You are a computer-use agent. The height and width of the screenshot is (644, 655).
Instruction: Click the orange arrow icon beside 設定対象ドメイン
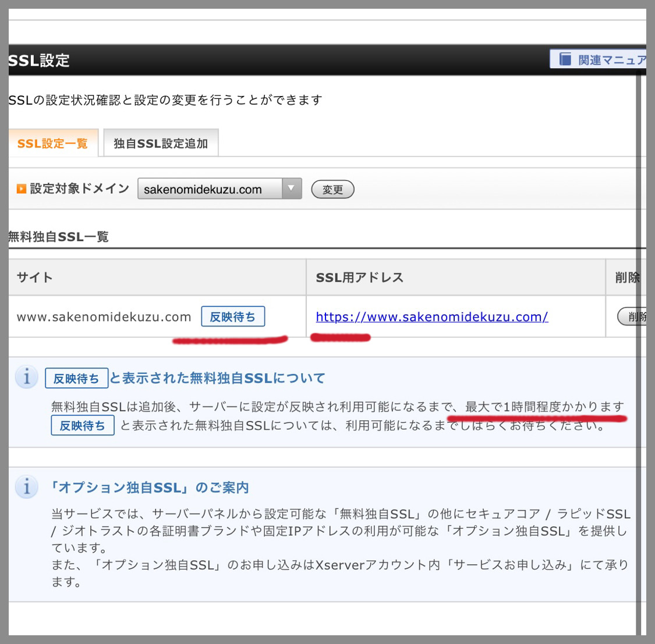22,189
